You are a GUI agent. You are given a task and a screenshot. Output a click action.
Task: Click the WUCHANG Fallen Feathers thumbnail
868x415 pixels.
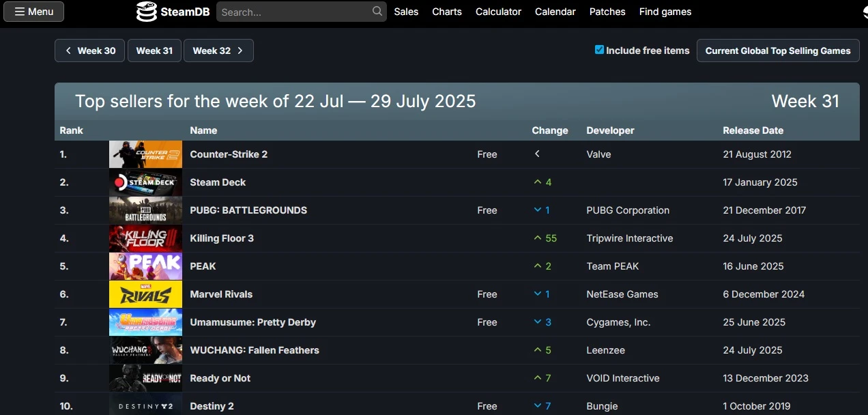pyautogui.click(x=145, y=350)
